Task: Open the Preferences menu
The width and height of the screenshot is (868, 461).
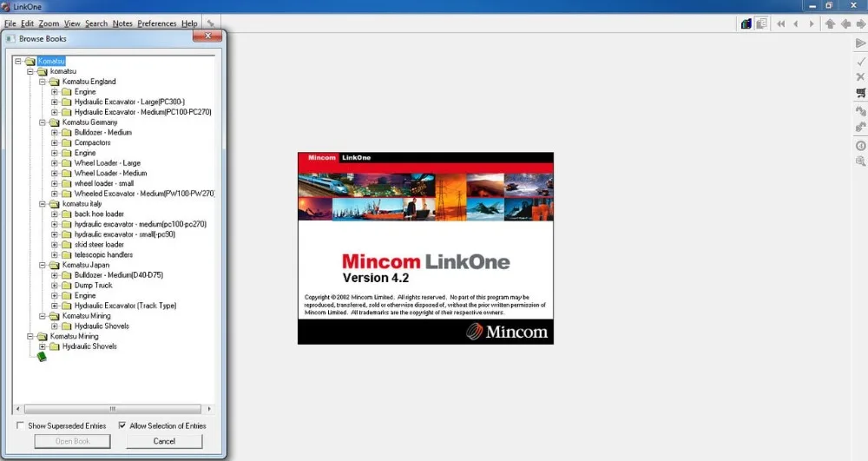Action: 156,23
